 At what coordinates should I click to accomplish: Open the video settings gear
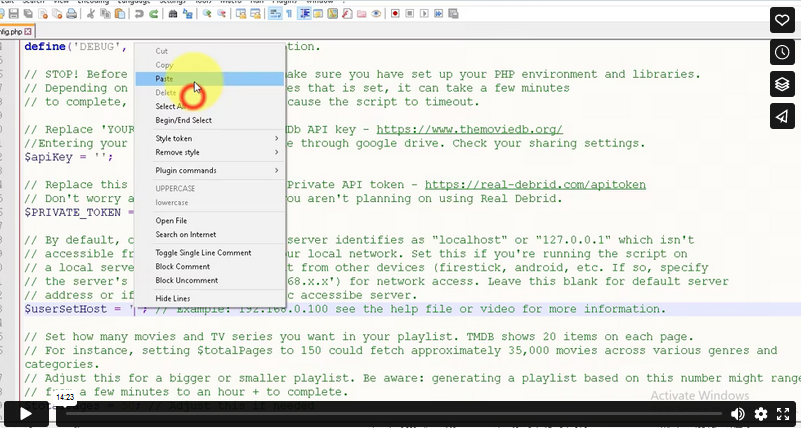pos(760,414)
